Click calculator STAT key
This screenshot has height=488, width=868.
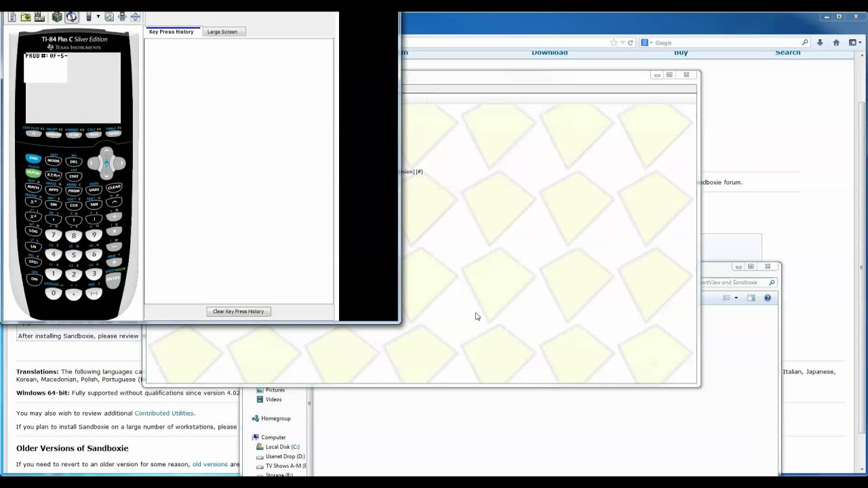click(x=74, y=176)
